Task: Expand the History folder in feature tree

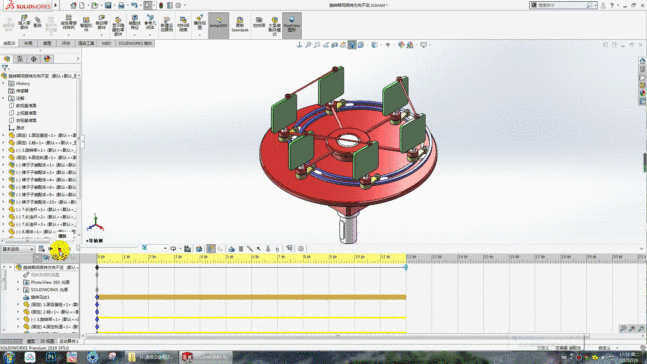Action: click(x=4, y=83)
